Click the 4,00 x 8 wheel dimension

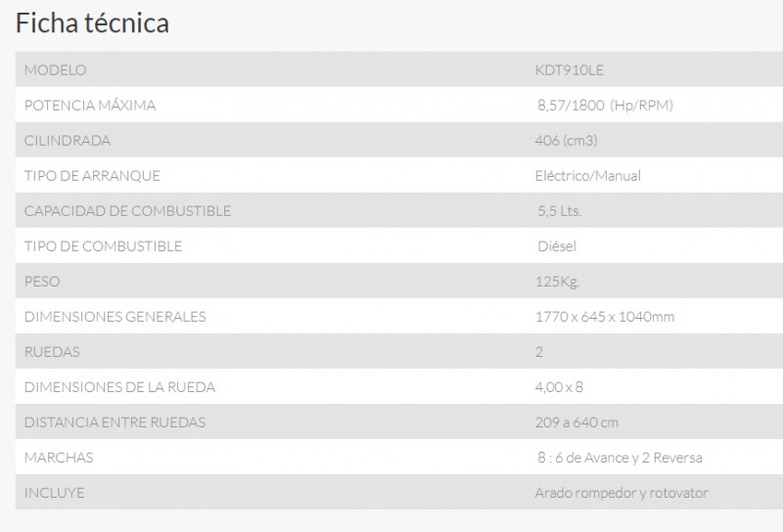coord(559,387)
